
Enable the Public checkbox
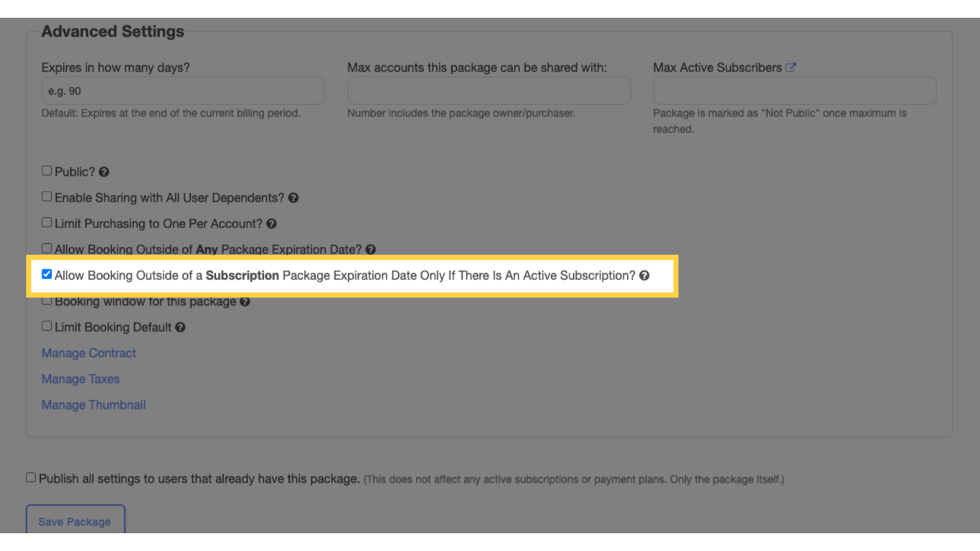pyautogui.click(x=46, y=170)
